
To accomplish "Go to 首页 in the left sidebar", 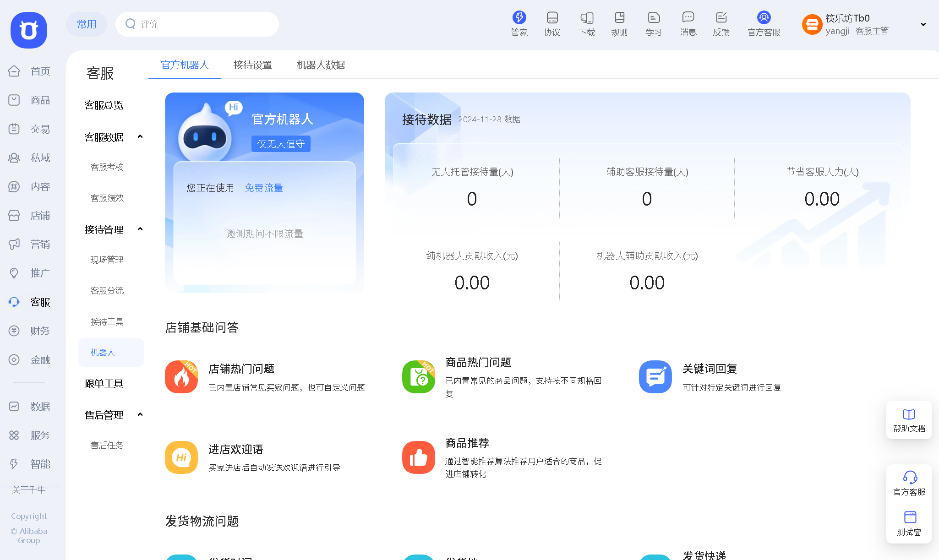I will point(29,71).
